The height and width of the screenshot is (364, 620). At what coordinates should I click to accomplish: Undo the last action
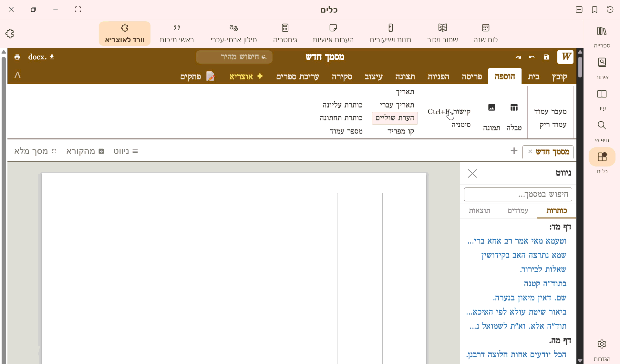pyautogui.click(x=532, y=57)
